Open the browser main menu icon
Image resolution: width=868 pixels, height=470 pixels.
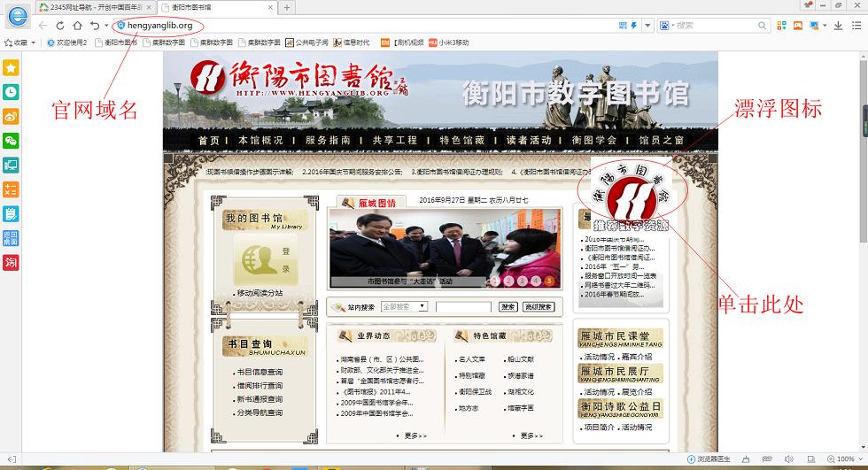pos(856,26)
